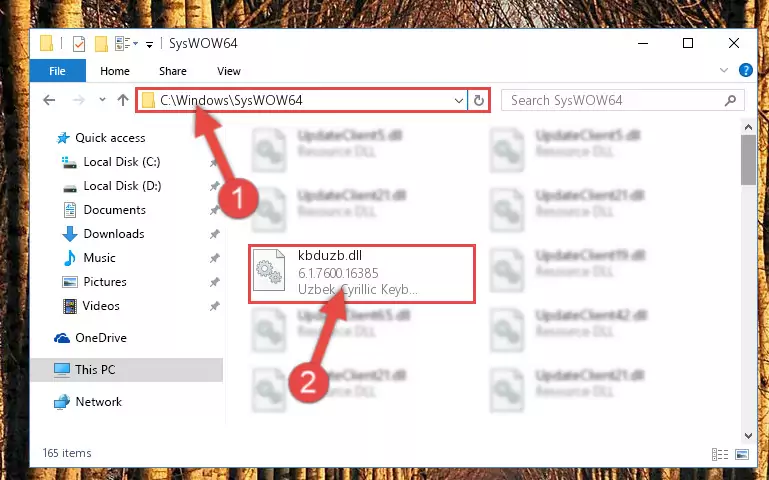Click the pin icon beside Pictures
769x480 pixels.
214,282
